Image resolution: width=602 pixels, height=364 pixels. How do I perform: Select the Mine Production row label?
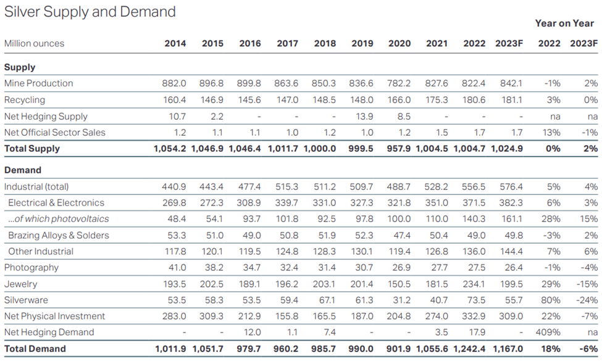[38, 83]
